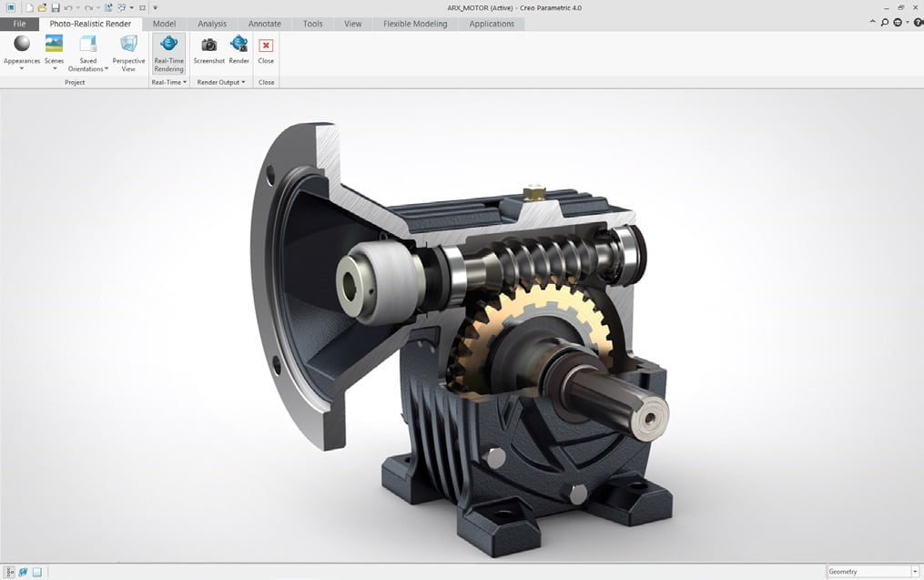Open the Appearances gallery sphere icon

point(22,45)
